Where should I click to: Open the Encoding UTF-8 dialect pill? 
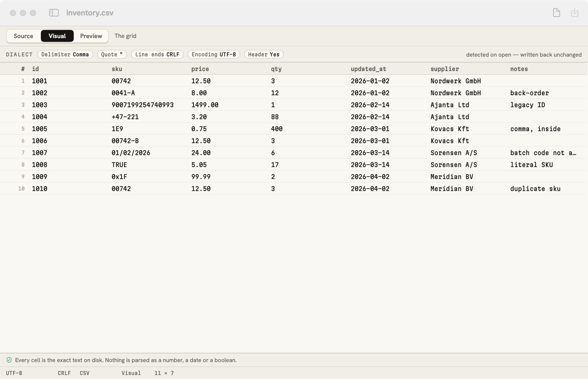[x=214, y=55]
